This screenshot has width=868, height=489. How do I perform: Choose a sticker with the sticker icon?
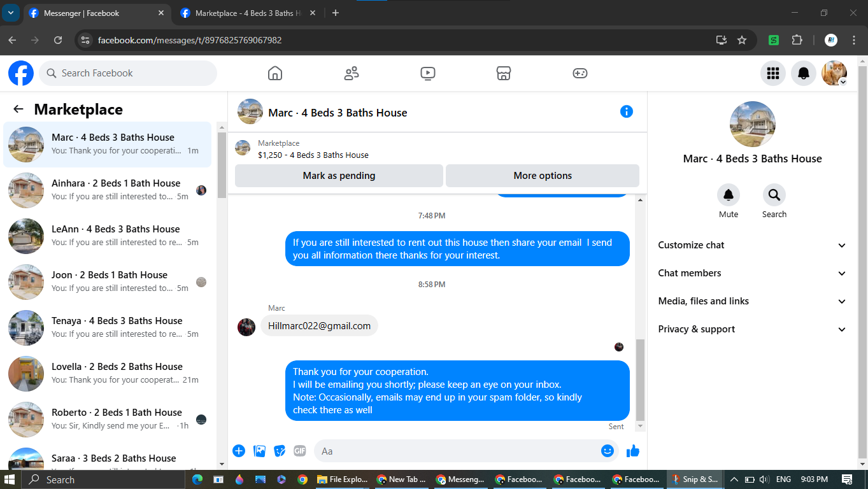click(280, 451)
